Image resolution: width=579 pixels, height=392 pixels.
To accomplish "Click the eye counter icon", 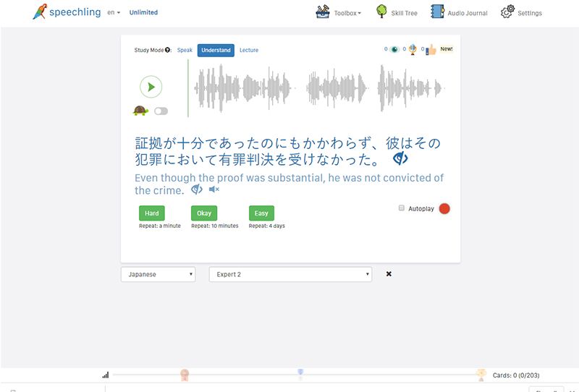I will click(x=394, y=50).
